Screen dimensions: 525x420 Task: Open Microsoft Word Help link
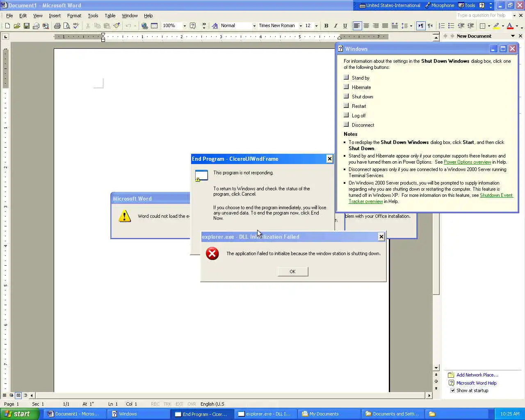tap(476, 383)
